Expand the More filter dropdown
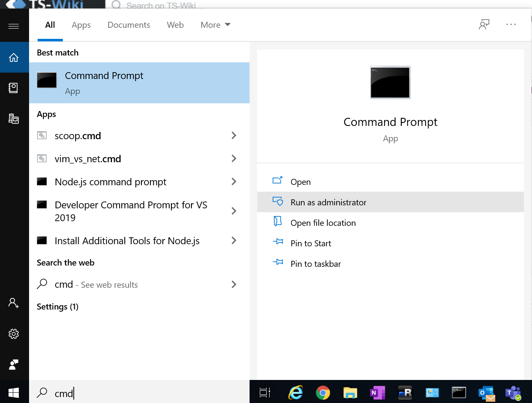Viewport: 532px width, 403px height. (x=215, y=25)
